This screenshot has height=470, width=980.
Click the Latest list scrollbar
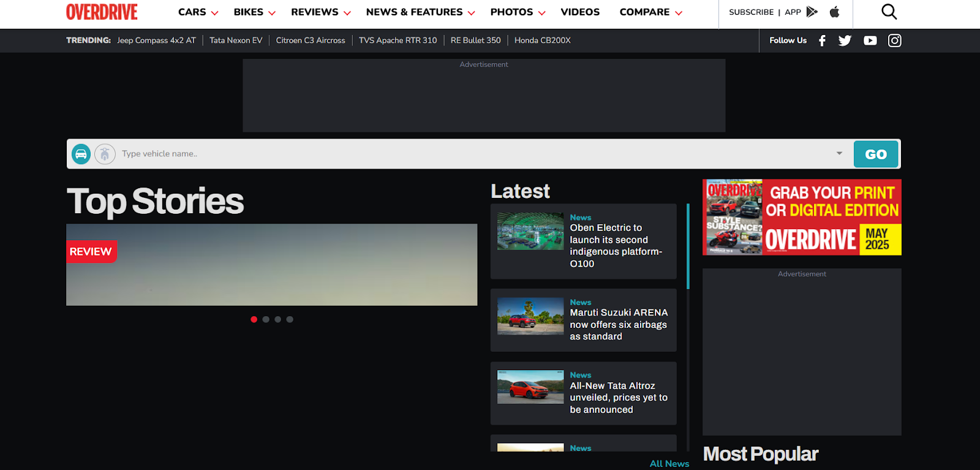point(688,246)
